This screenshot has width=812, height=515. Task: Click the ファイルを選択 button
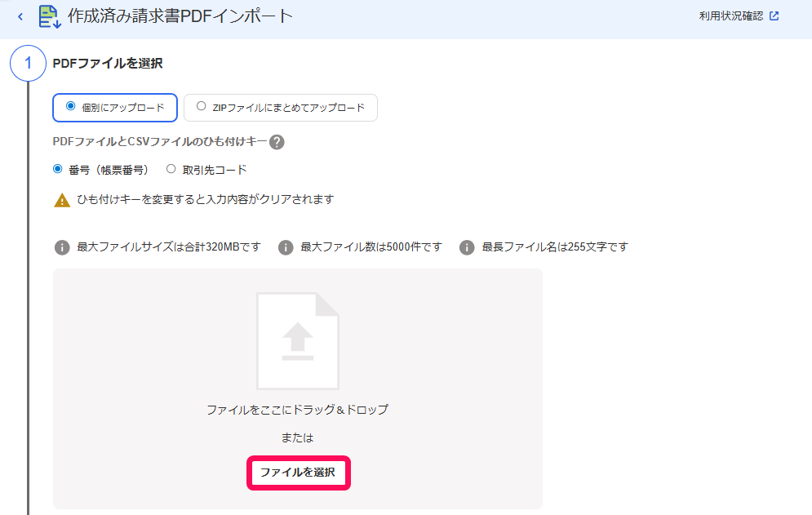(299, 473)
